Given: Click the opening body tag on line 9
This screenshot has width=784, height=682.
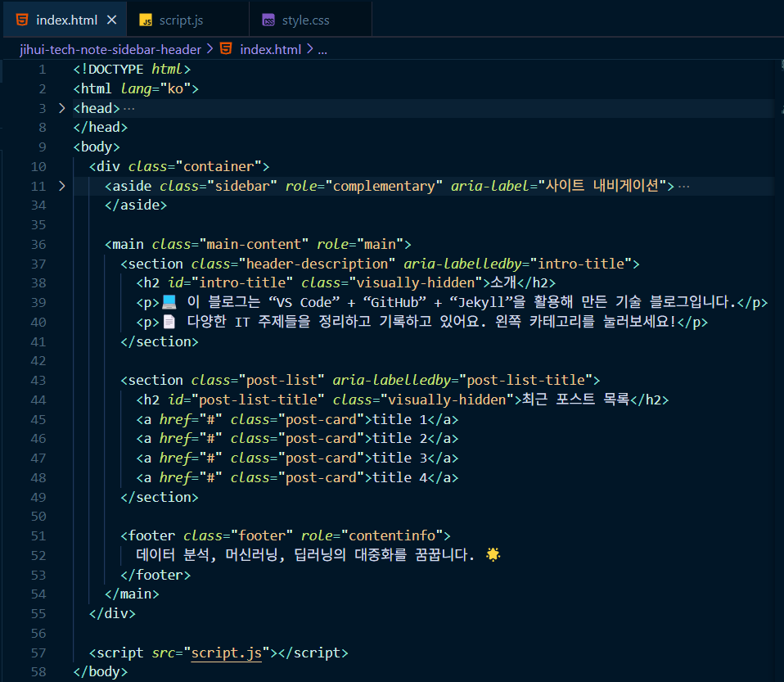Looking at the screenshot, I should tap(97, 147).
